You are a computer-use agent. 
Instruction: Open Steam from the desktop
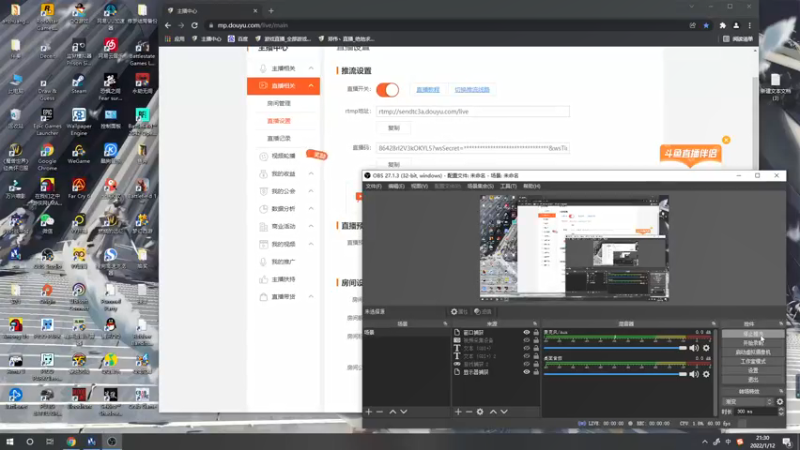pyautogui.click(x=79, y=84)
